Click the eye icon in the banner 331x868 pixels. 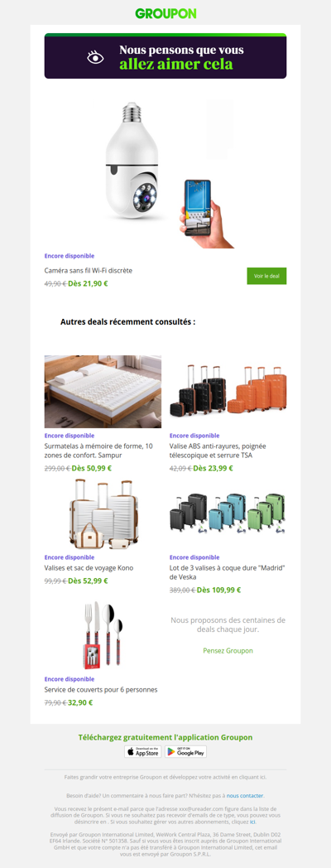coord(95,57)
